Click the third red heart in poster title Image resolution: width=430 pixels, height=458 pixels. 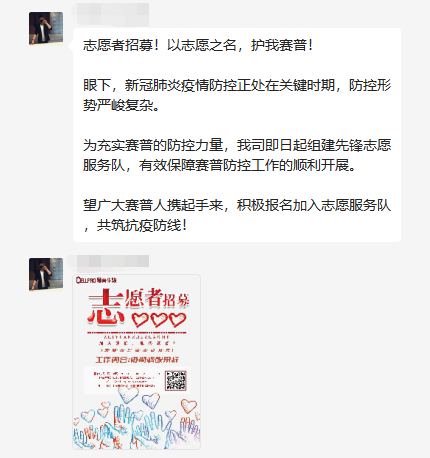177,319
